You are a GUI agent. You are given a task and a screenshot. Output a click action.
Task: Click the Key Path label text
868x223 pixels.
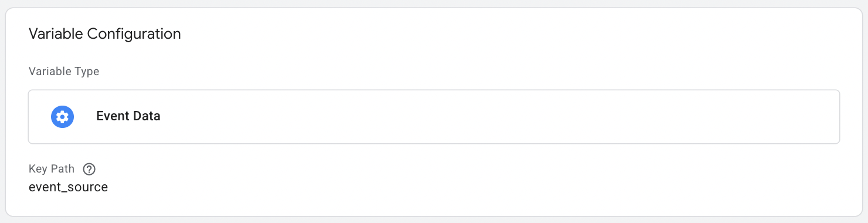pos(52,169)
